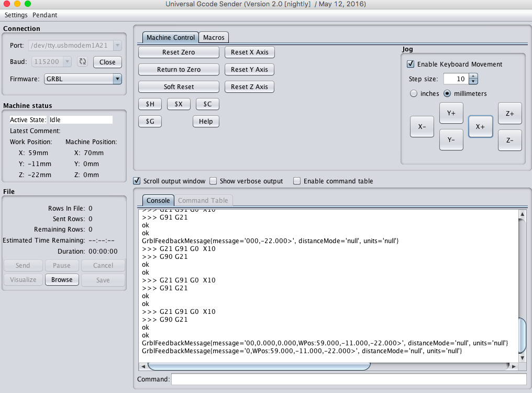This screenshot has height=393, width=532.
Task: Click the Step size value field
Action: [x=456, y=79]
